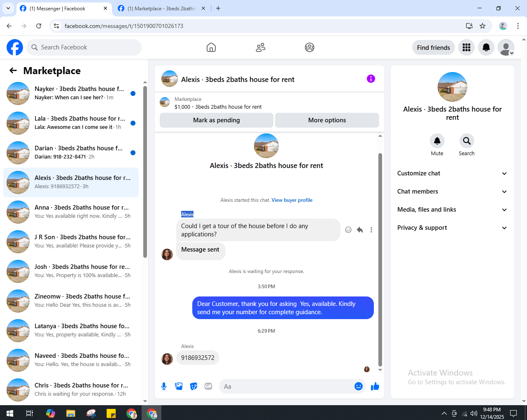Switch to Marketplace 3beds 2baths tab
Image resolution: width=527 pixels, height=420 pixels.
161,9
